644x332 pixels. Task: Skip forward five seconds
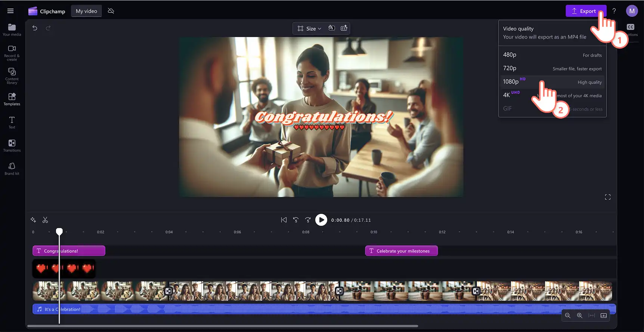308,220
